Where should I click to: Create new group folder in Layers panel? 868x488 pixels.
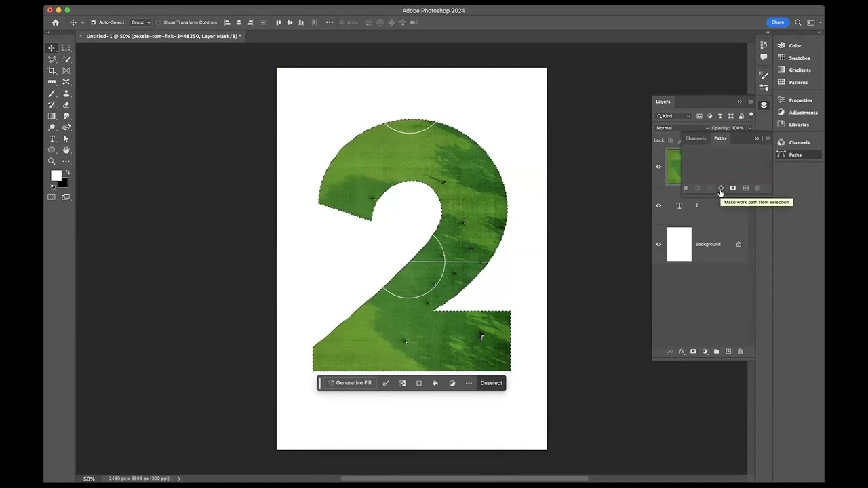coord(717,352)
